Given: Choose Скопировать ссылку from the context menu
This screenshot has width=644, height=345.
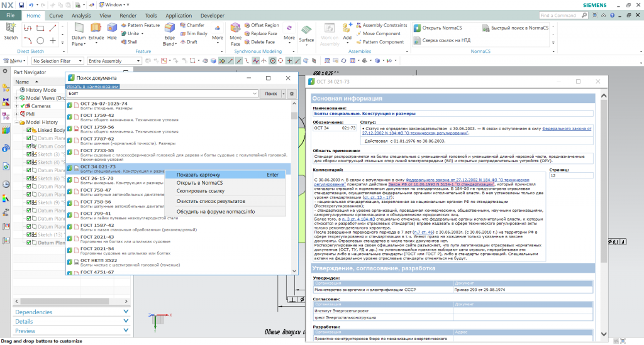Looking at the screenshot, I should pos(225,191).
